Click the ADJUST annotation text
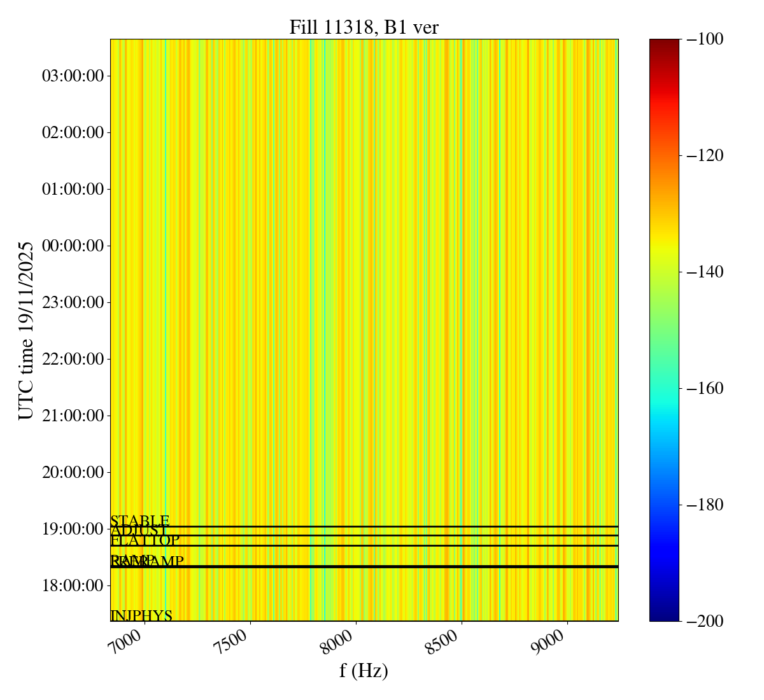Image resolution: width=764 pixels, height=700 pixels. tap(139, 531)
